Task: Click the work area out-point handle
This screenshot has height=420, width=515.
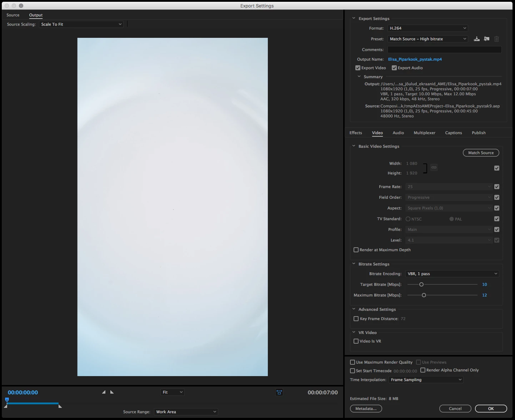Action: (x=60, y=406)
